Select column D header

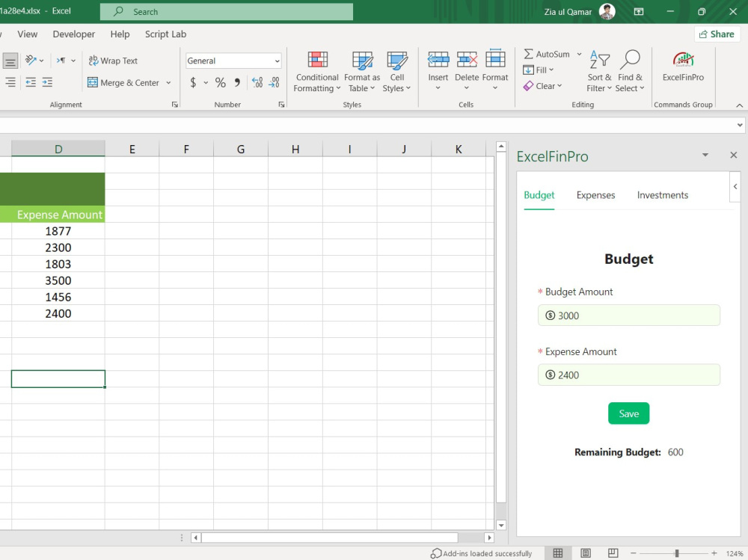pos(58,149)
